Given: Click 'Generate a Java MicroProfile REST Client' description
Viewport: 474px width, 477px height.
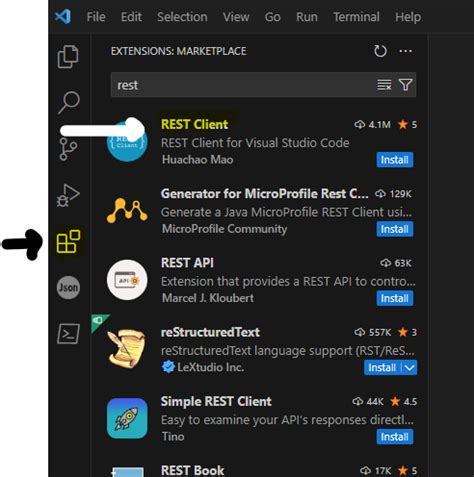Looking at the screenshot, I should click(286, 212).
